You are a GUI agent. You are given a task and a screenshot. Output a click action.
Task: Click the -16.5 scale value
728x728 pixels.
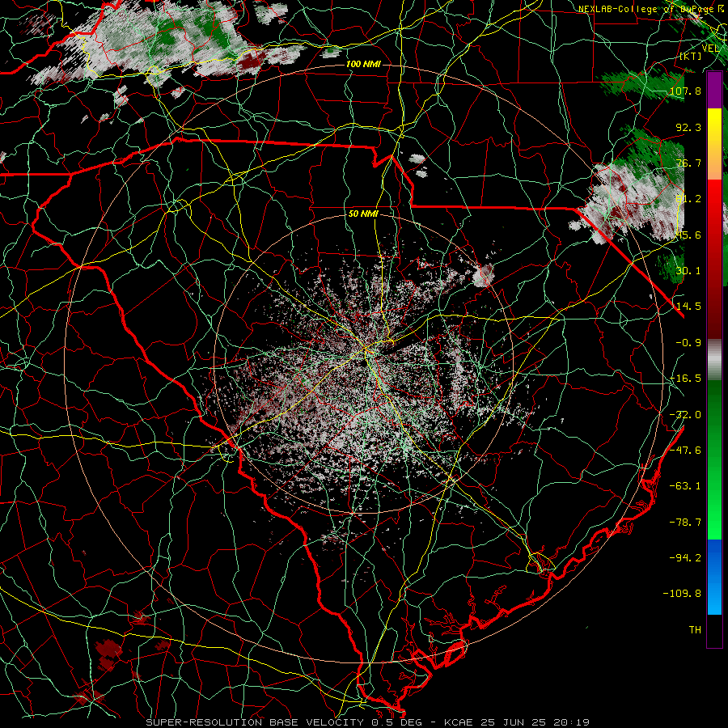[x=685, y=379]
